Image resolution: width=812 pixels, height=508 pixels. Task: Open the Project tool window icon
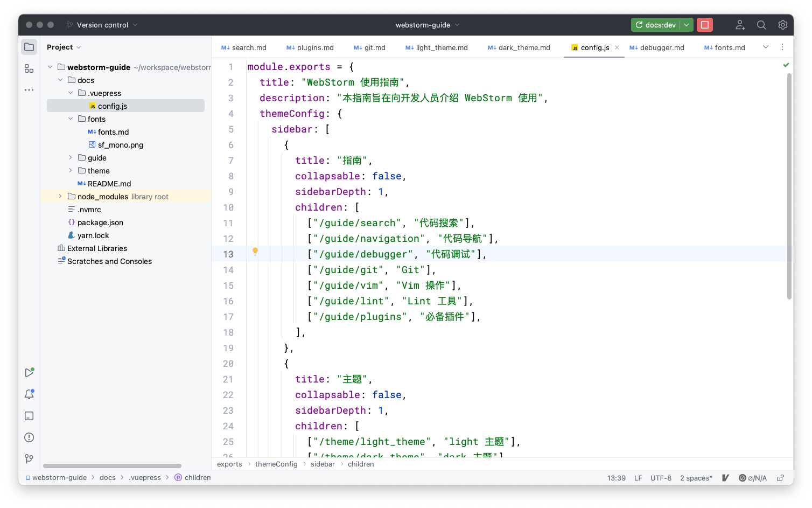pos(29,47)
